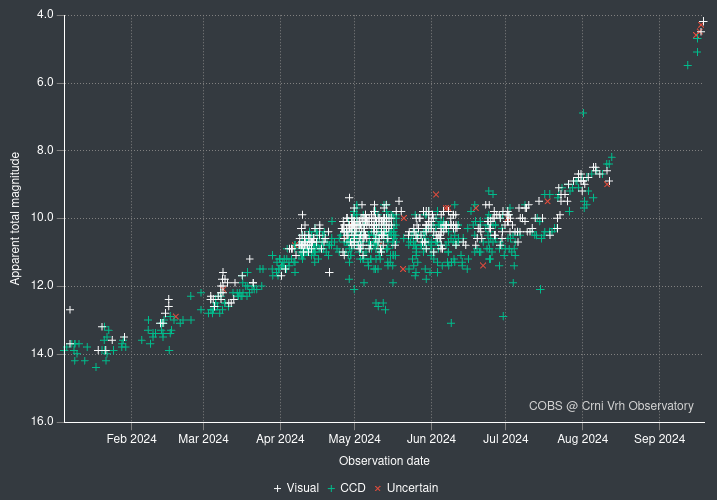The image size is (717, 500).
Task: Click the topmost white Visual point near magnitude 4
Action: tap(703, 22)
